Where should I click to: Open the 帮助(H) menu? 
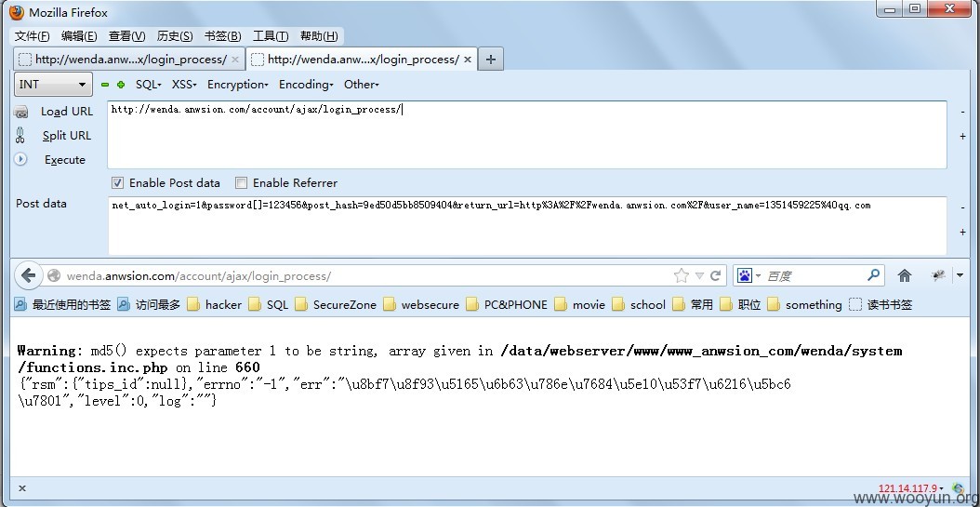tap(319, 36)
